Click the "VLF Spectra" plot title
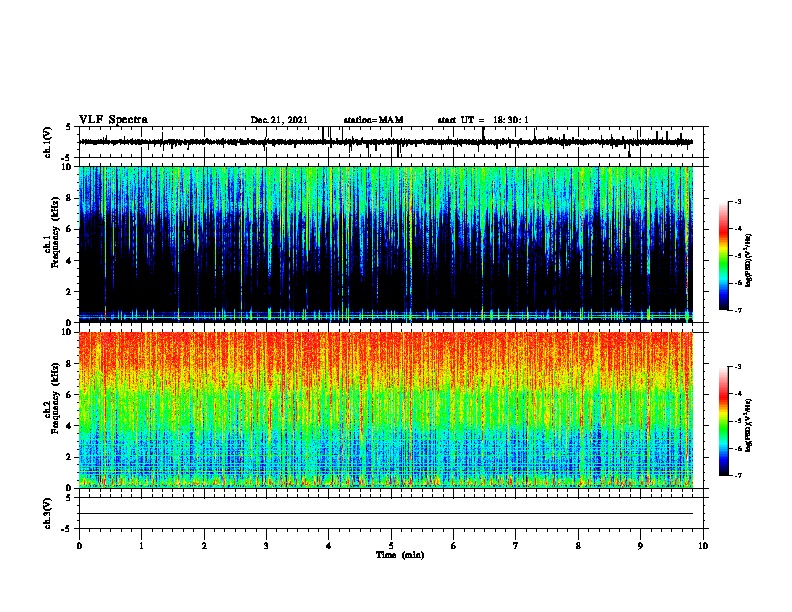The width and height of the screenshot is (792, 612). (x=113, y=120)
